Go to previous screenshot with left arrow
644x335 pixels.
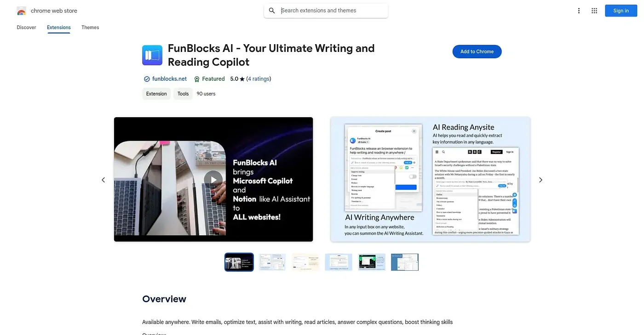103,180
